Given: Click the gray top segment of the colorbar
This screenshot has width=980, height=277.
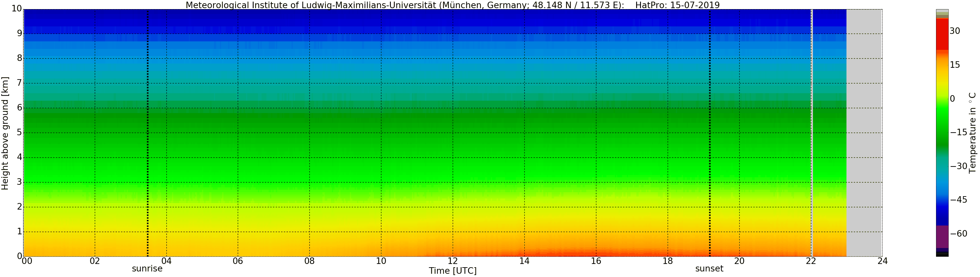Looking at the screenshot, I should (x=942, y=11).
